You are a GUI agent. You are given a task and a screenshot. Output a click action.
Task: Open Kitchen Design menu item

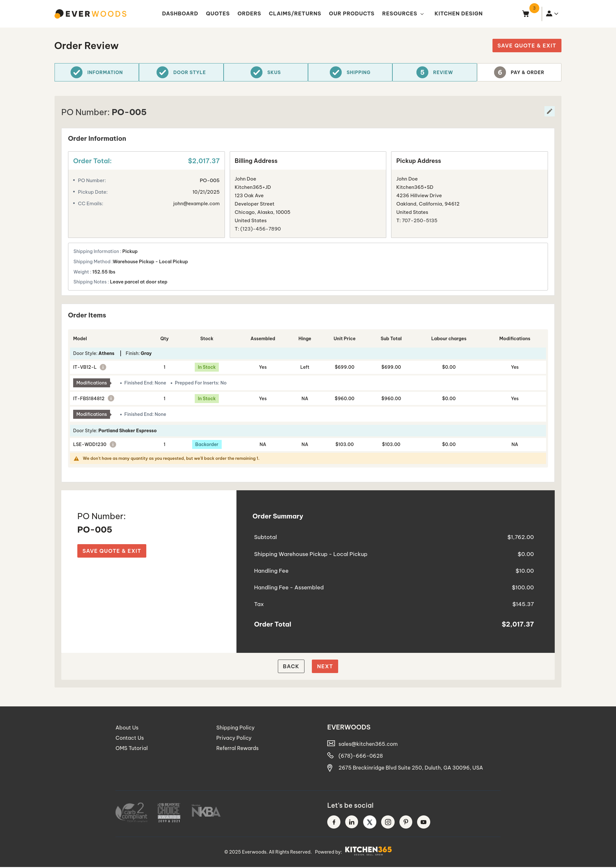click(x=458, y=14)
